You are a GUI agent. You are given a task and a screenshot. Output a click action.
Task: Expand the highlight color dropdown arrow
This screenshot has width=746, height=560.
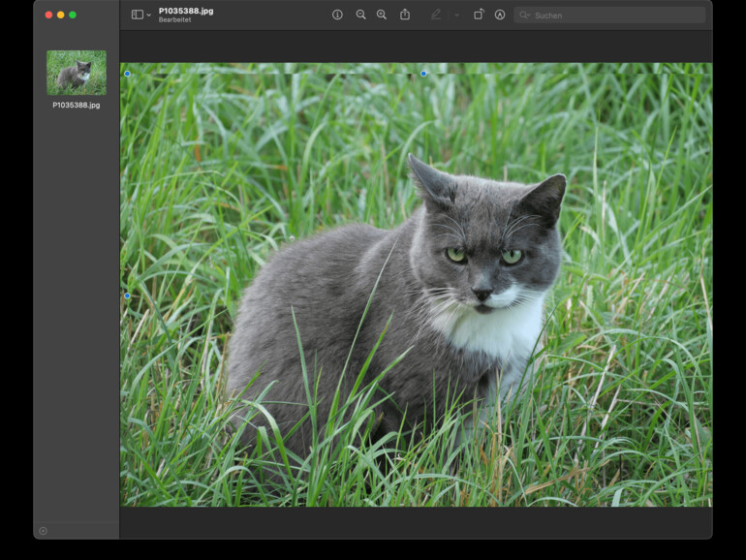tap(456, 16)
